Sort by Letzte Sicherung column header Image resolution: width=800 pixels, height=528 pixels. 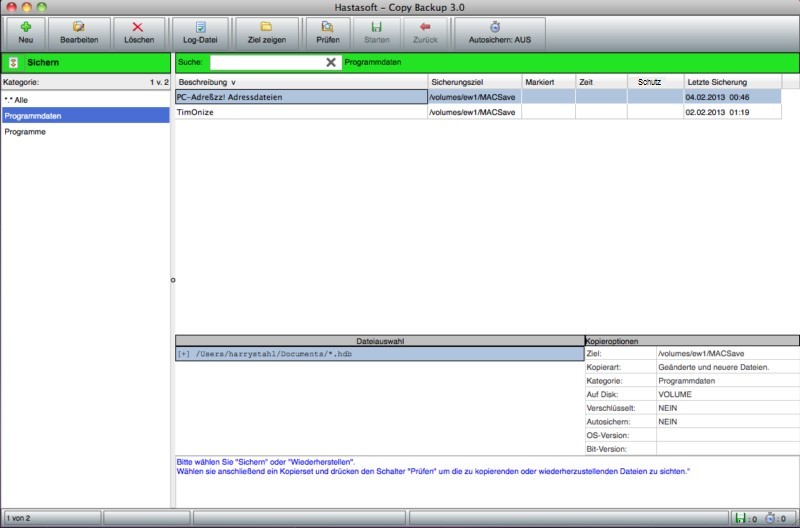click(730, 81)
